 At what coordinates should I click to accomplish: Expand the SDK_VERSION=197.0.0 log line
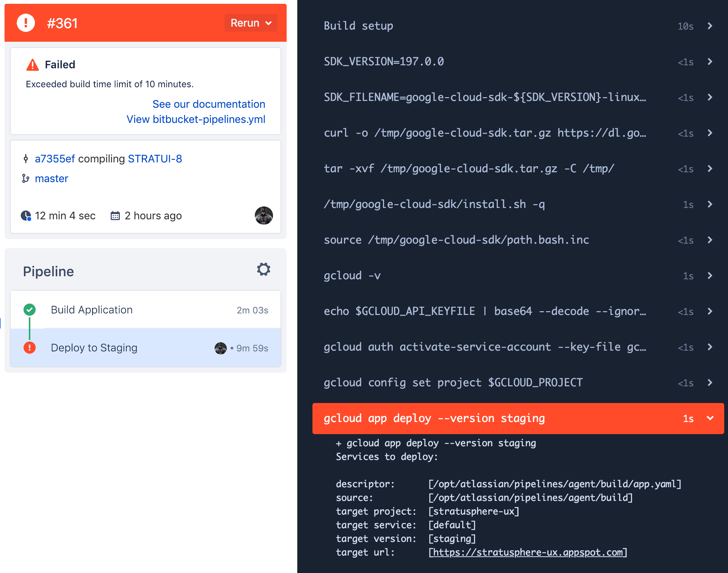[518, 61]
